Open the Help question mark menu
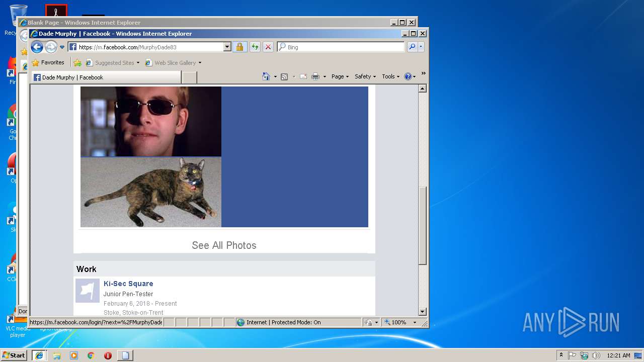Viewport: 644px width, 362px height. tap(410, 76)
